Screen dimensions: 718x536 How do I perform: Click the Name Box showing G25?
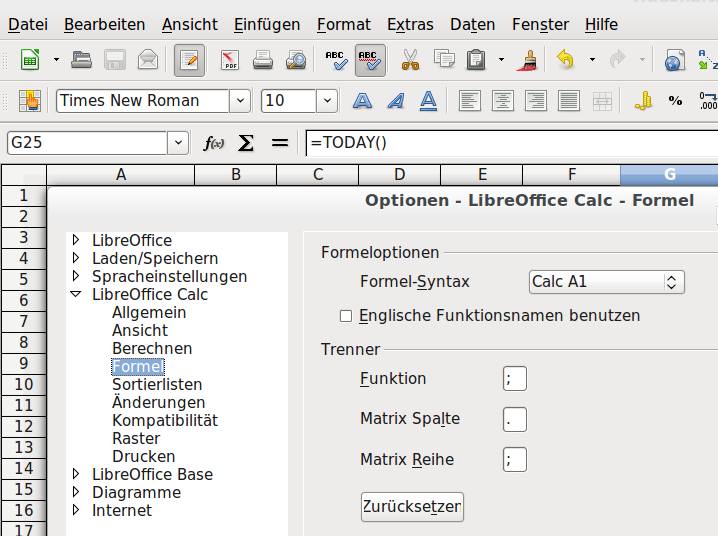coord(87,142)
